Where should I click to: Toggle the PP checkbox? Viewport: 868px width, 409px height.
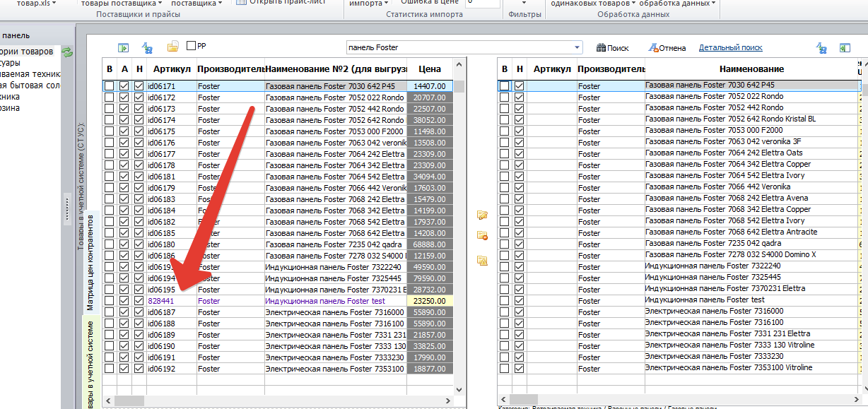pos(191,46)
